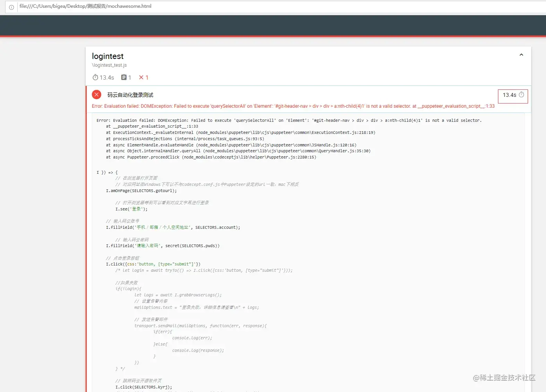Click the I.see('登录') code line
The height and width of the screenshot is (392, 546).
click(131, 209)
